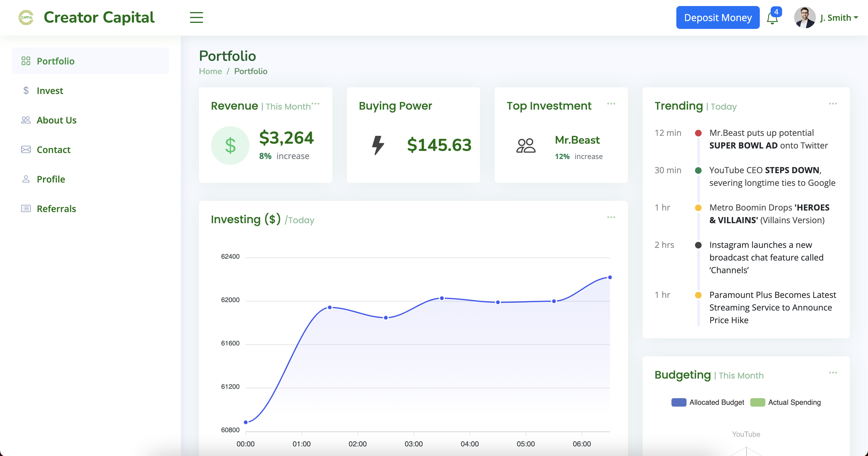This screenshot has width=868, height=456.
Task: Toggle the hamburger sidebar menu icon
Action: click(x=196, y=17)
